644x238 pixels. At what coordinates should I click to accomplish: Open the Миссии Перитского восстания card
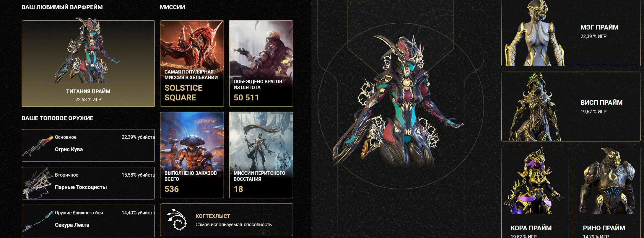261,155
